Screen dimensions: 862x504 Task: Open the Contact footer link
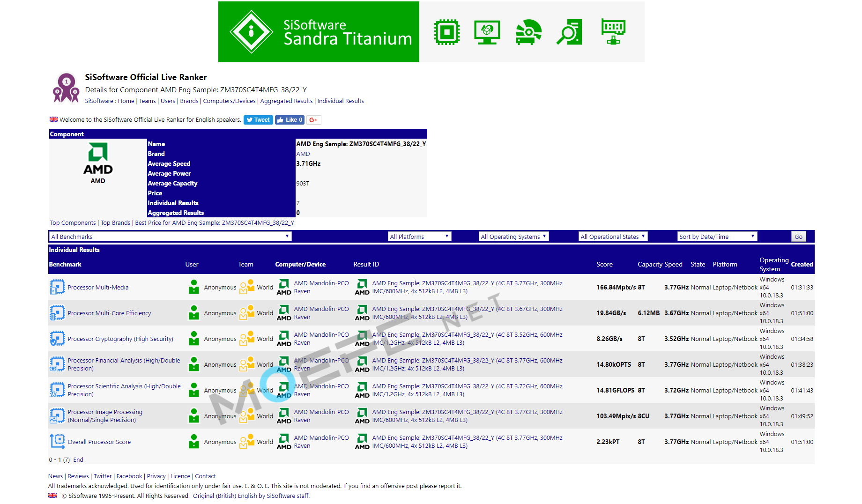(205, 476)
